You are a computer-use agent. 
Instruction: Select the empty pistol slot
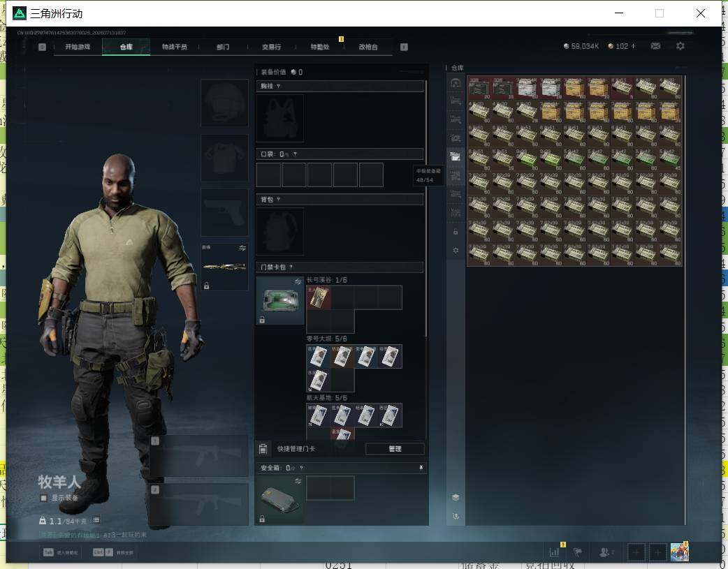click(224, 212)
